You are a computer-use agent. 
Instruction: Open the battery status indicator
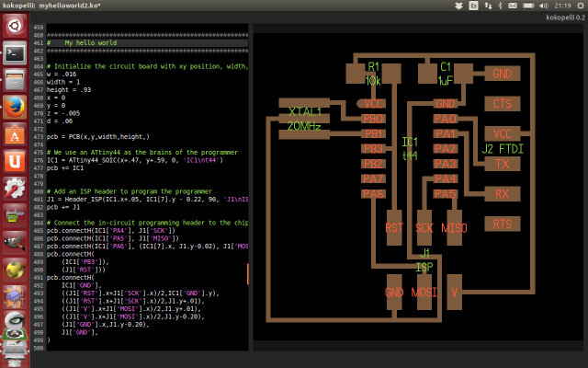coord(528,6)
